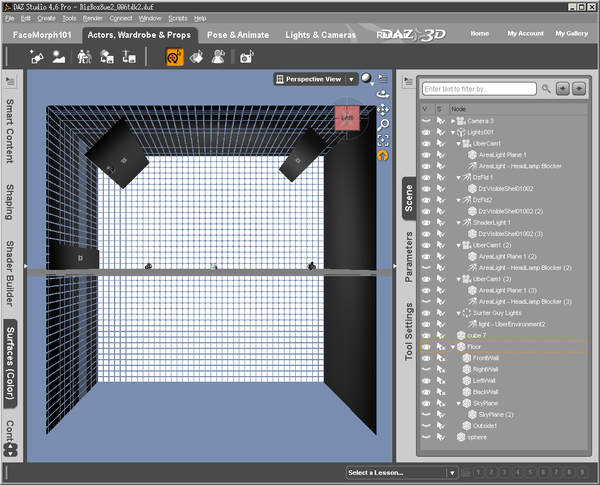Toggle visibility eye for Camera 3
The image size is (600, 485).
pyautogui.click(x=426, y=121)
